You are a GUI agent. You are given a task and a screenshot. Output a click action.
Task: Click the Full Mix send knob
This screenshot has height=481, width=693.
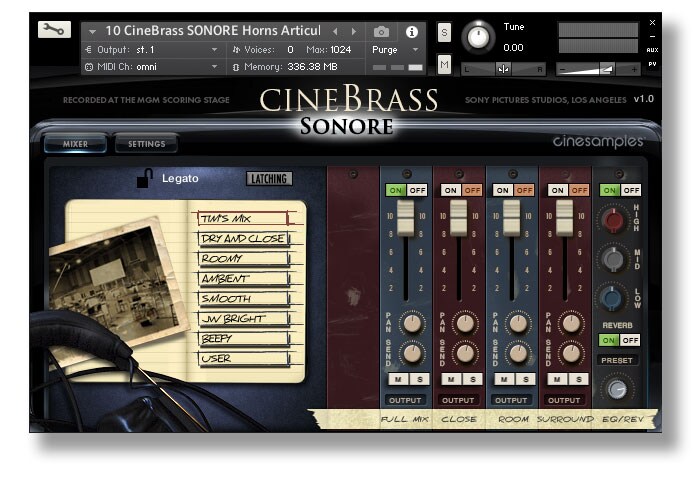[412, 353]
